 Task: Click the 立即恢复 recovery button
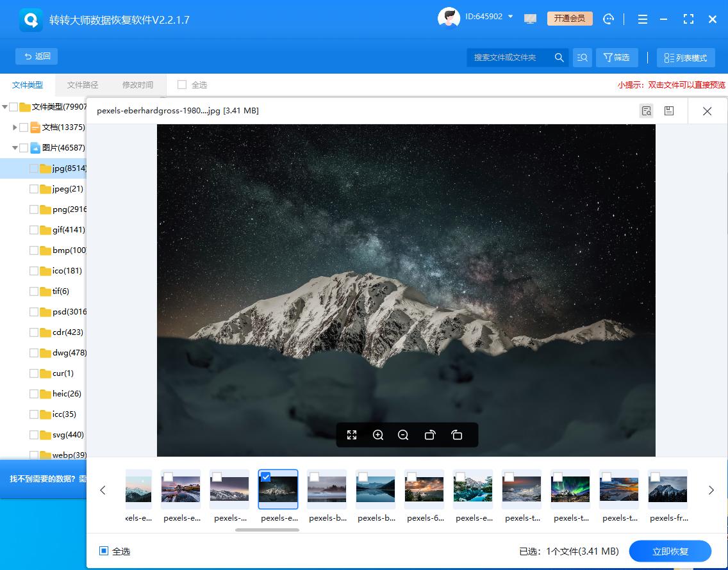pyautogui.click(x=670, y=551)
